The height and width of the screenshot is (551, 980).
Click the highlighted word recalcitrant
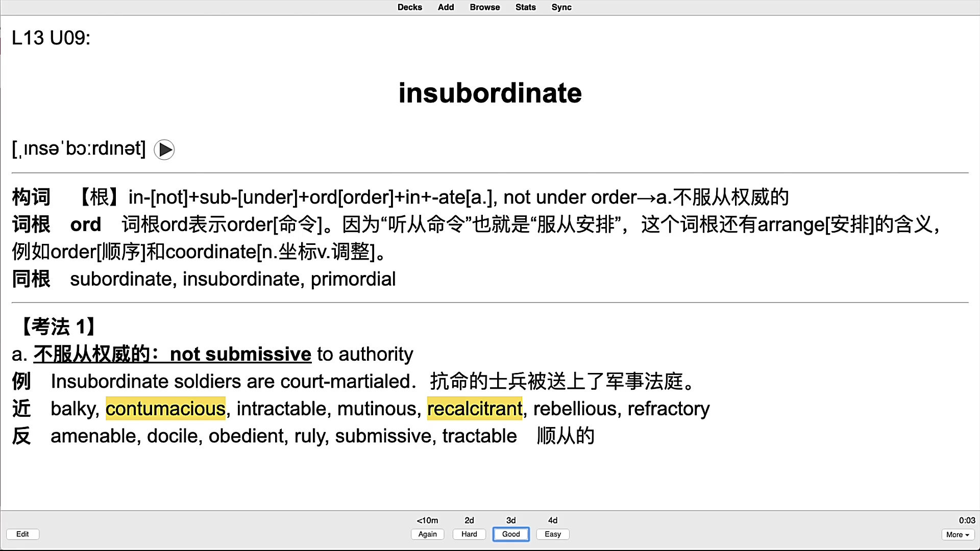[x=475, y=409]
